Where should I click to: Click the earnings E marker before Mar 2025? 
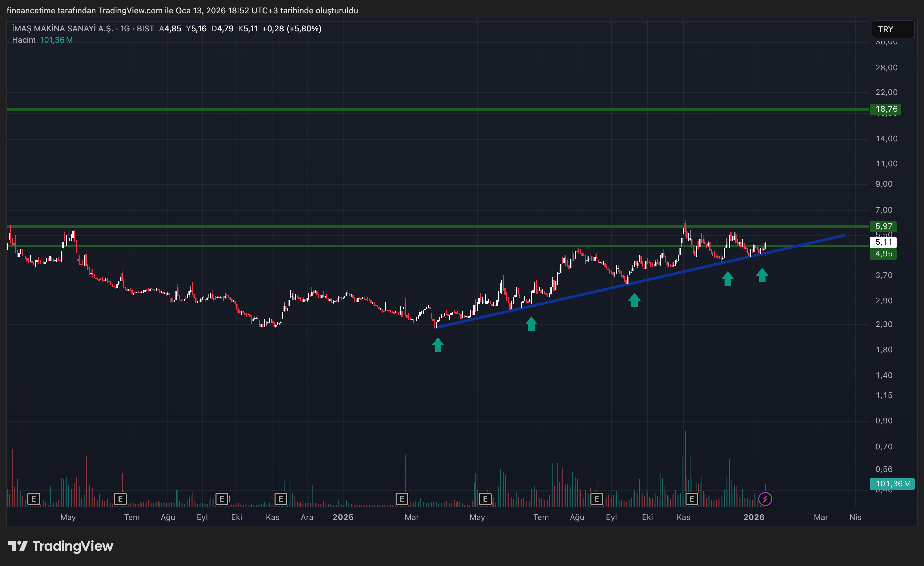click(x=402, y=499)
